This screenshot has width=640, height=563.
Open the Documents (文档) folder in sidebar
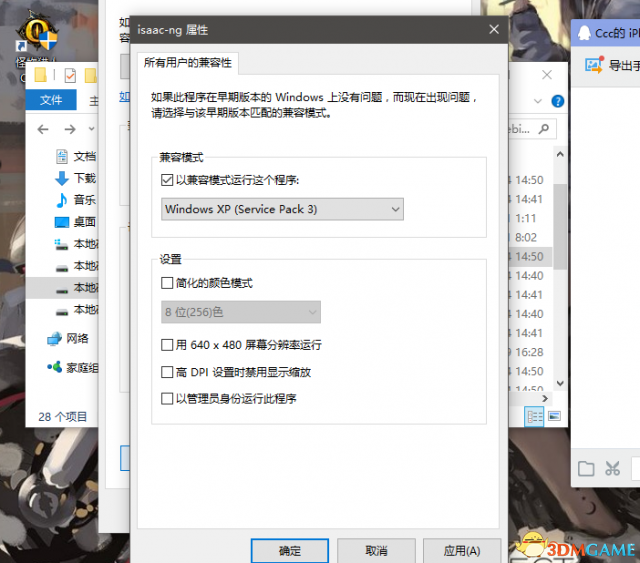pyautogui.click(x=84, y=156)
